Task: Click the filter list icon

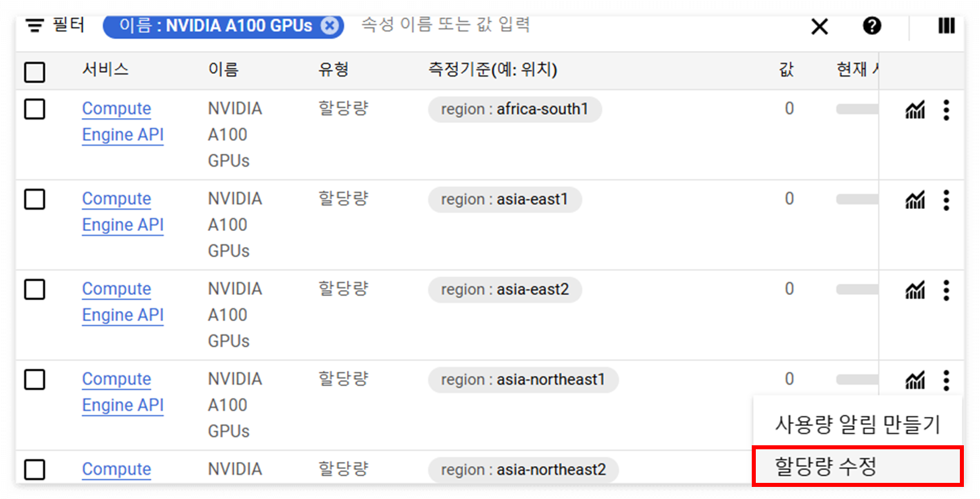Action: [x=35, y=26]
